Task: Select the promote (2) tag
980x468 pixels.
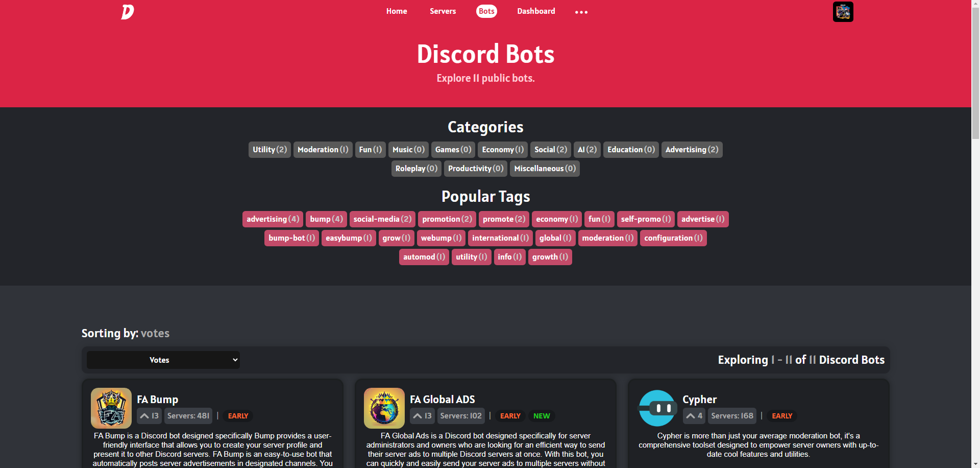Action: click(504, 219)
